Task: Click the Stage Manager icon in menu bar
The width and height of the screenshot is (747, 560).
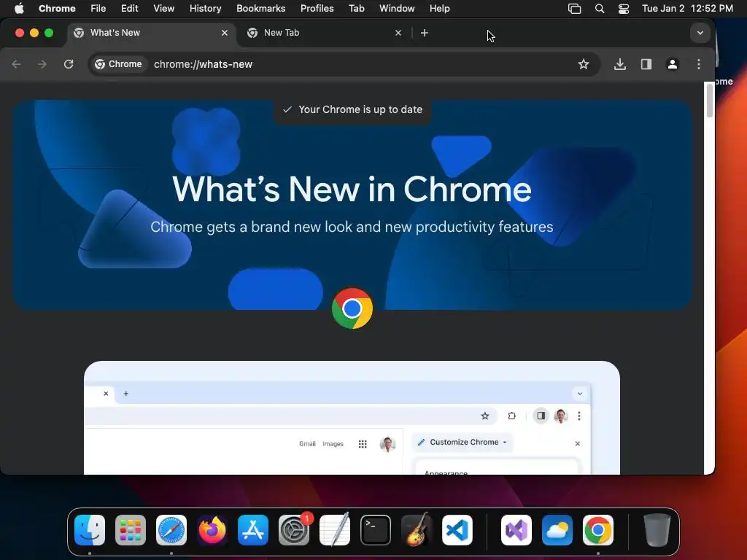Action: coord(575,9)
